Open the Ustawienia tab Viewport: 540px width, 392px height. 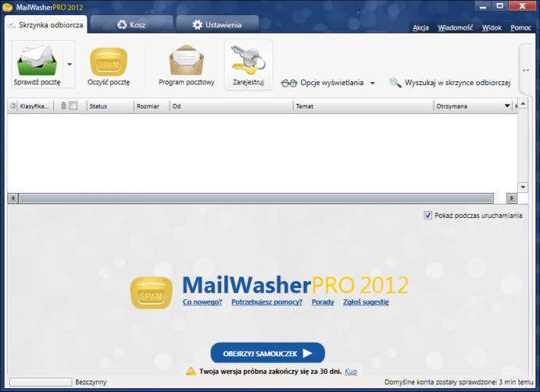coord(218,25)
